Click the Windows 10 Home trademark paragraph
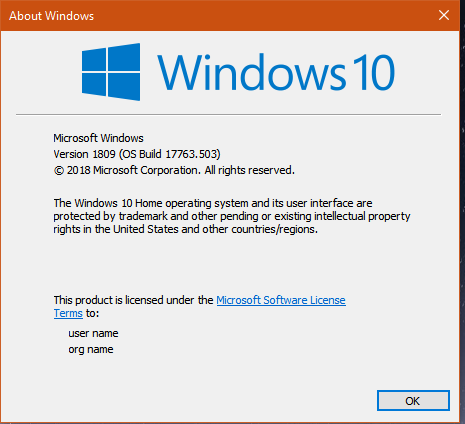Screen dimensions: 465x424 coord(232,216)
